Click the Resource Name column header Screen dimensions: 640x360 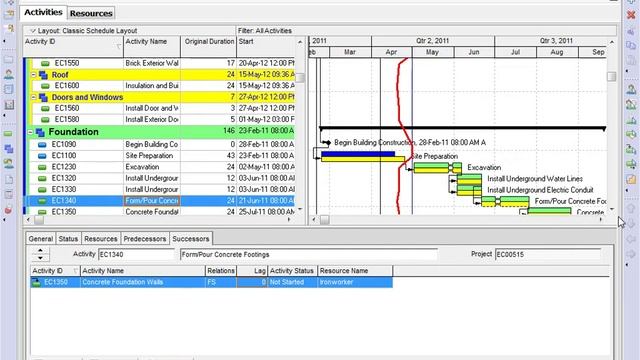355,271
